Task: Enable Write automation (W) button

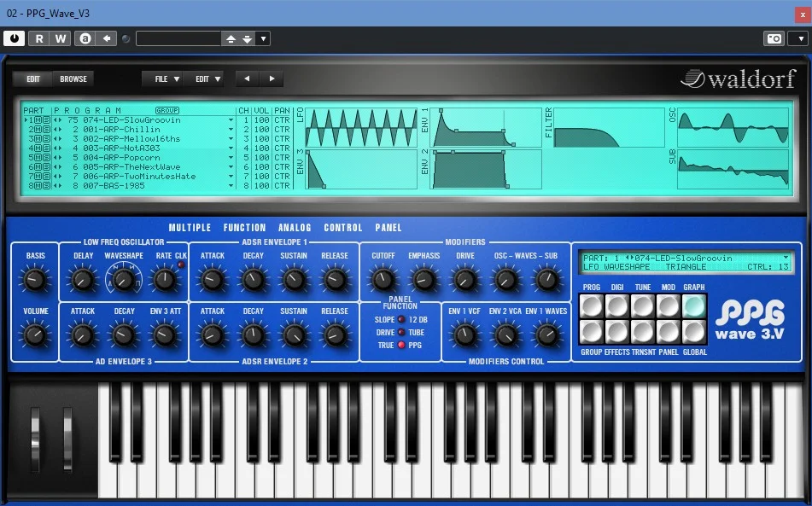Action: (x=60, y=38)
